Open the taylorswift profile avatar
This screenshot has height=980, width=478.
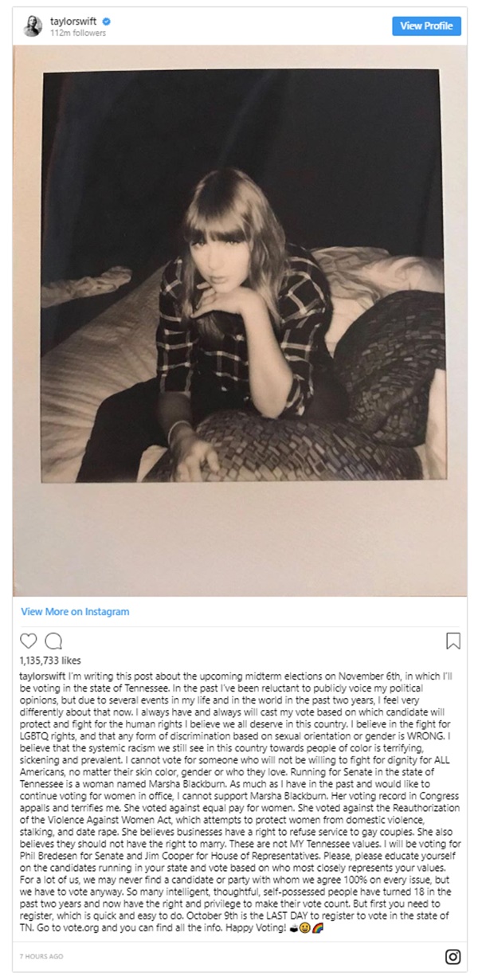[32, 26]
